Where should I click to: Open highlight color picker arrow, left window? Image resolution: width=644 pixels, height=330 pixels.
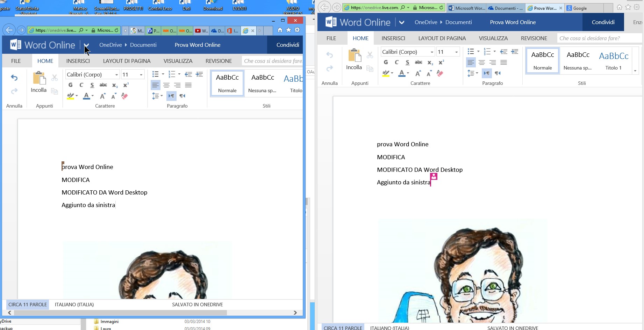pyautogui.click(x=77, y=96)
